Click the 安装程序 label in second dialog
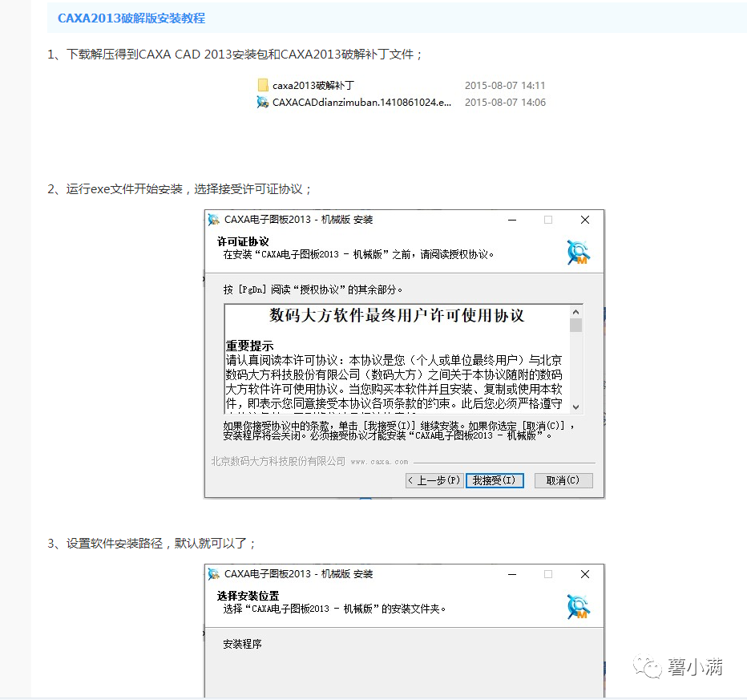 243,644
